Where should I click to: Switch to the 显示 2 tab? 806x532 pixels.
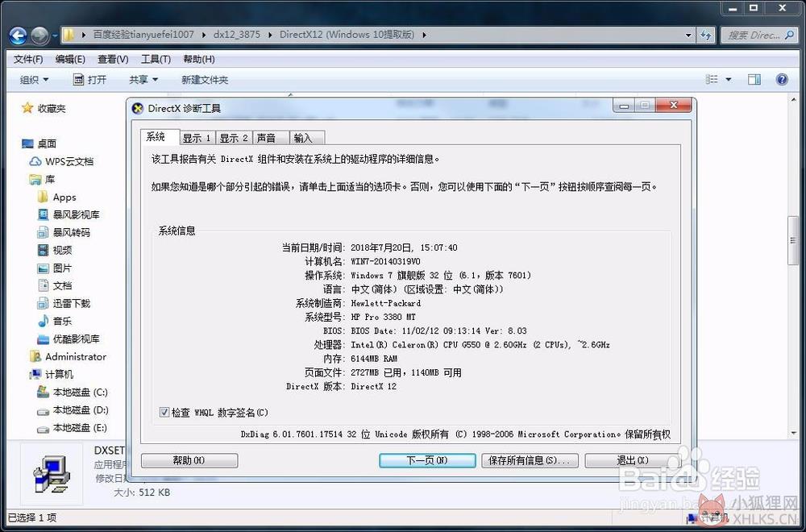coord(234,138)
